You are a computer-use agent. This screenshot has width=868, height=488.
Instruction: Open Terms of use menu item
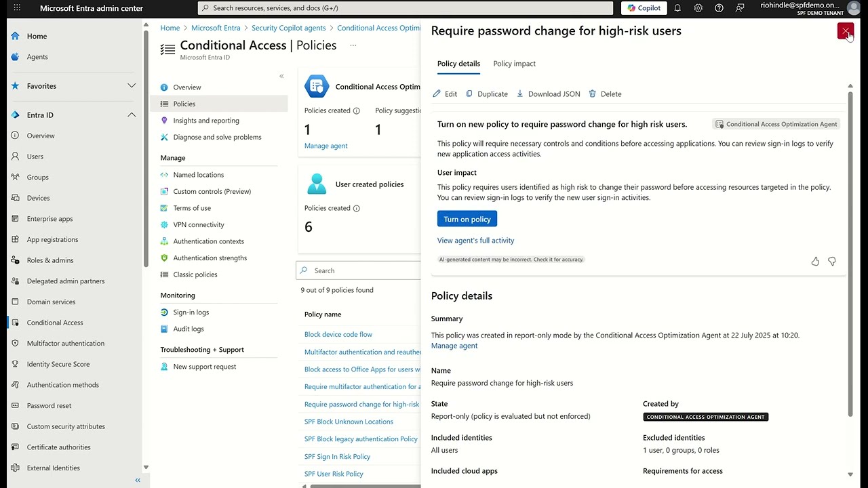(192, 208)
